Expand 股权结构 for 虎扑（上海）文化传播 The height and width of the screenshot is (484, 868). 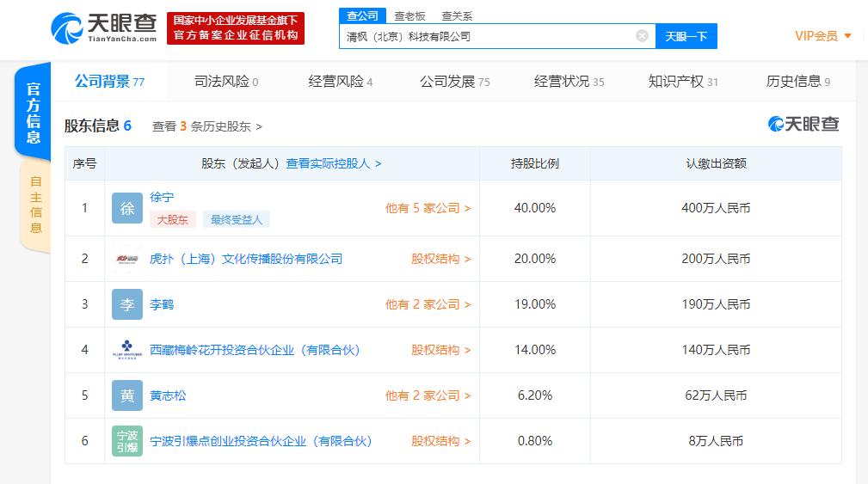point(440,259)
